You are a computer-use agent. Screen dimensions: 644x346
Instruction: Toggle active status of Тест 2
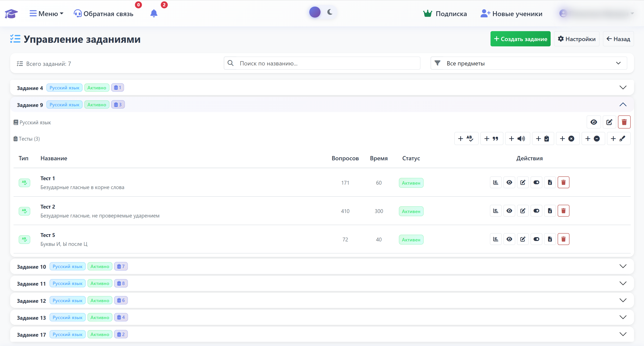pyautogui.click(x=536, y=211)
